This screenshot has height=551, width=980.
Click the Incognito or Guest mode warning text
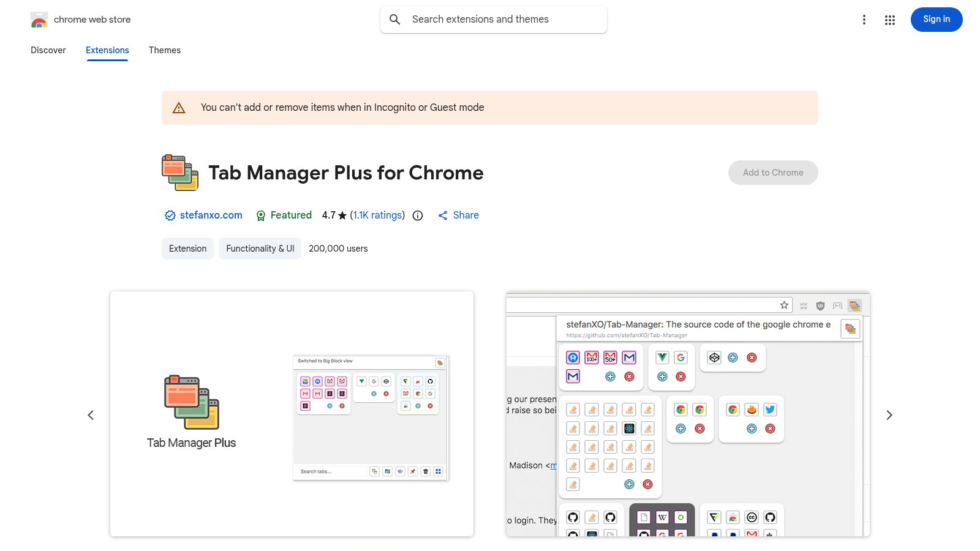pos(342,108)
